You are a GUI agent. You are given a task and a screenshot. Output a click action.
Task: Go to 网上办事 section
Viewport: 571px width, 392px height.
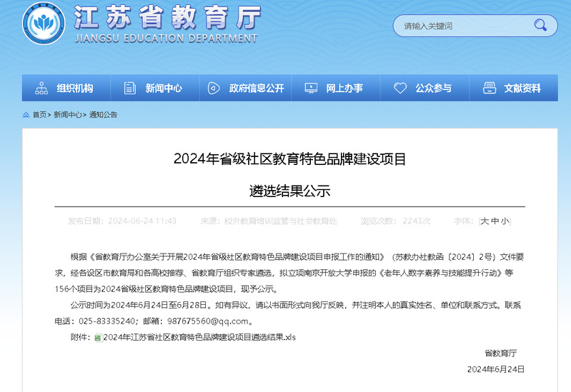coord(344,89)
